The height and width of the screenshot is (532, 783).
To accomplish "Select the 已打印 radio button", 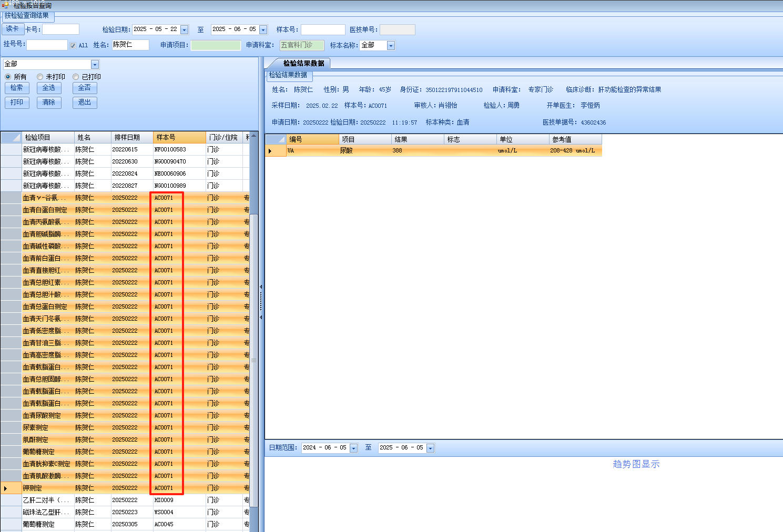I will pyautogui.click(x=76, y=77).
